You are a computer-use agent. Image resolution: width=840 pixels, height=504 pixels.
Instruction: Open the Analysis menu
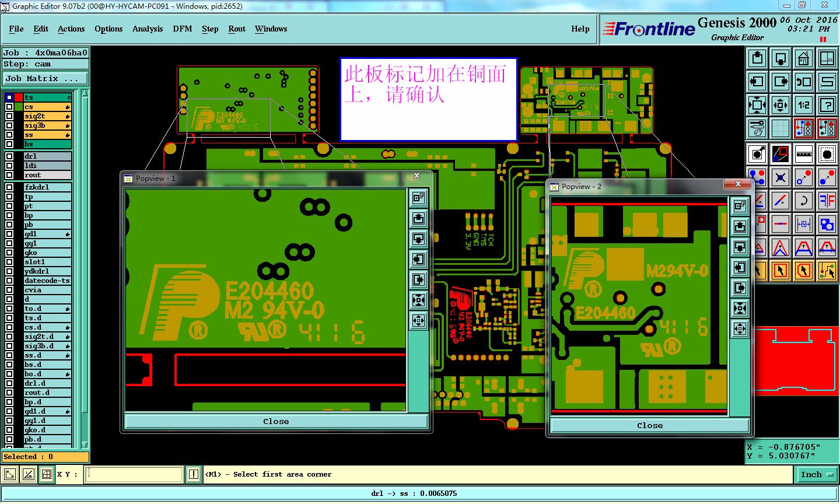tap(148, 29)
